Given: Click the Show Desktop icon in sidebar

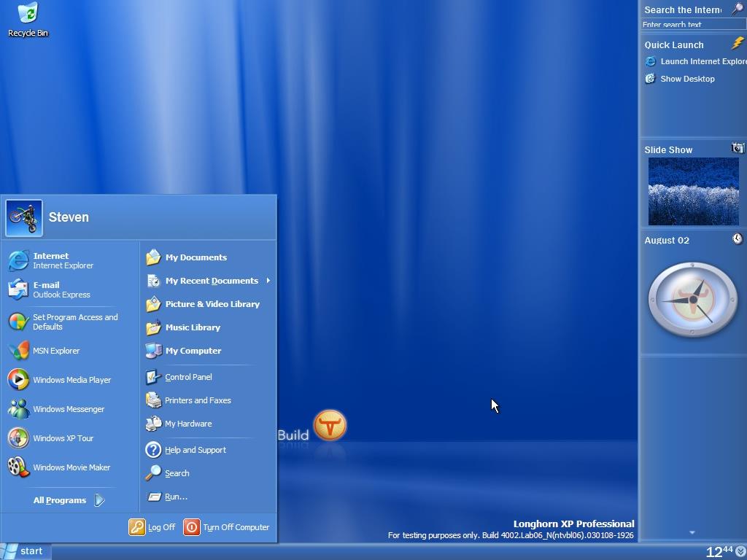Looking at the screenshot, I should pyautogui.click(x=650, y=79).
